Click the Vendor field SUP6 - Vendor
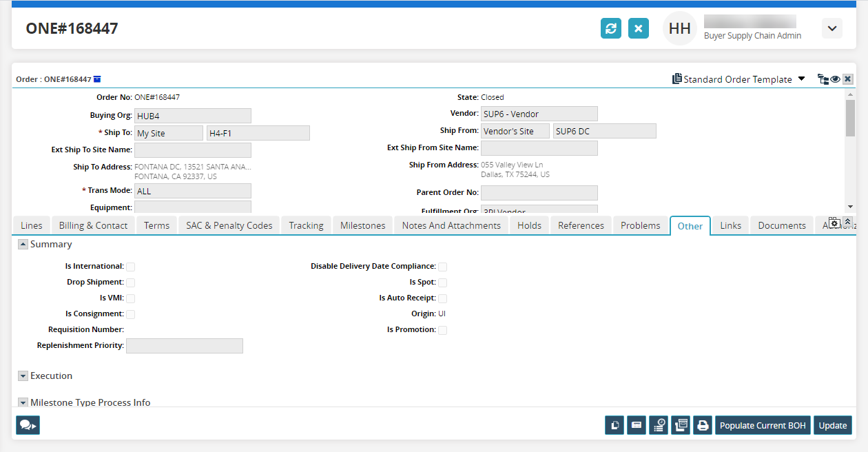 [539, 114]
